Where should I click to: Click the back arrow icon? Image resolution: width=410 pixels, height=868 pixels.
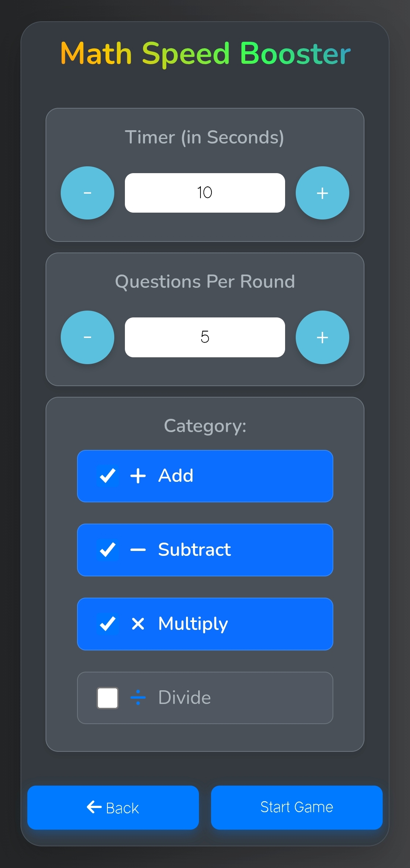tap(94, 807)
